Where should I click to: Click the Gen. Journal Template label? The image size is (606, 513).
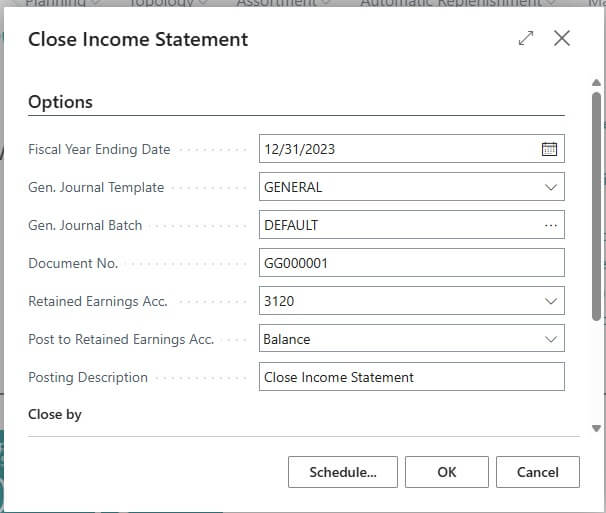96,187
